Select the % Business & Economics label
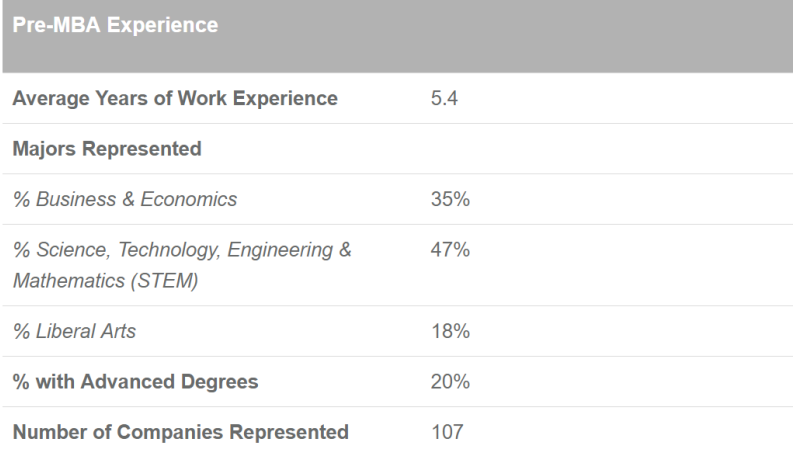 pos(125,199)
